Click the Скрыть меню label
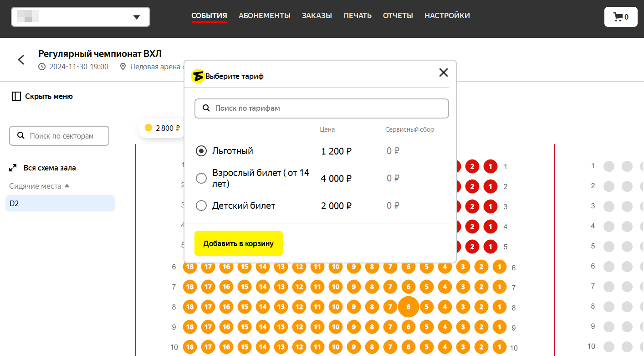The image size is (644, 356). (x=49, y=96)
